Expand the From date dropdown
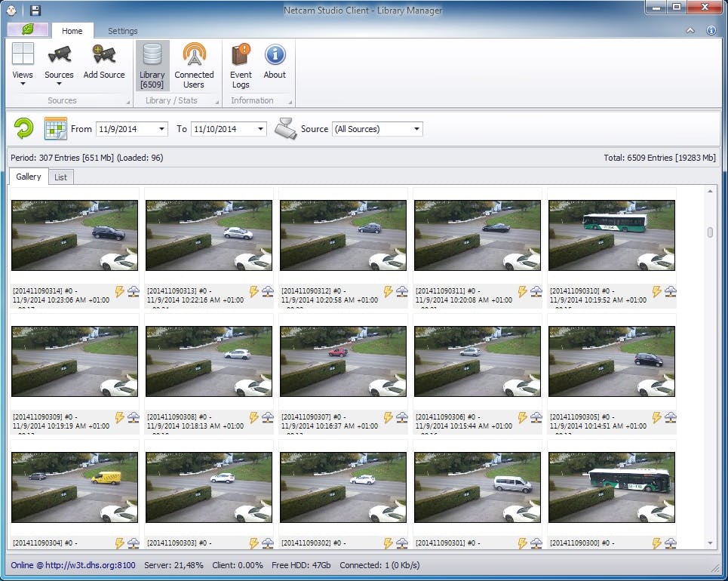728x581 pixels. (x=161, y=128)
